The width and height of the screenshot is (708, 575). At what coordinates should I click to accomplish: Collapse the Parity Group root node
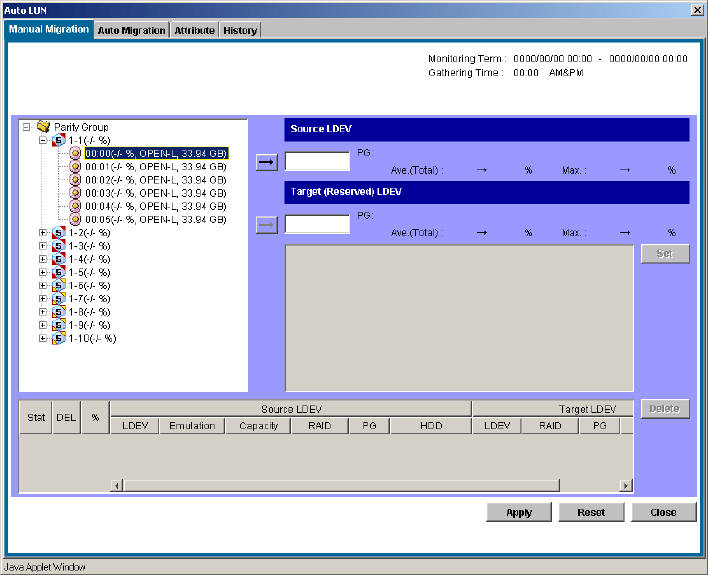pos(26,127)
